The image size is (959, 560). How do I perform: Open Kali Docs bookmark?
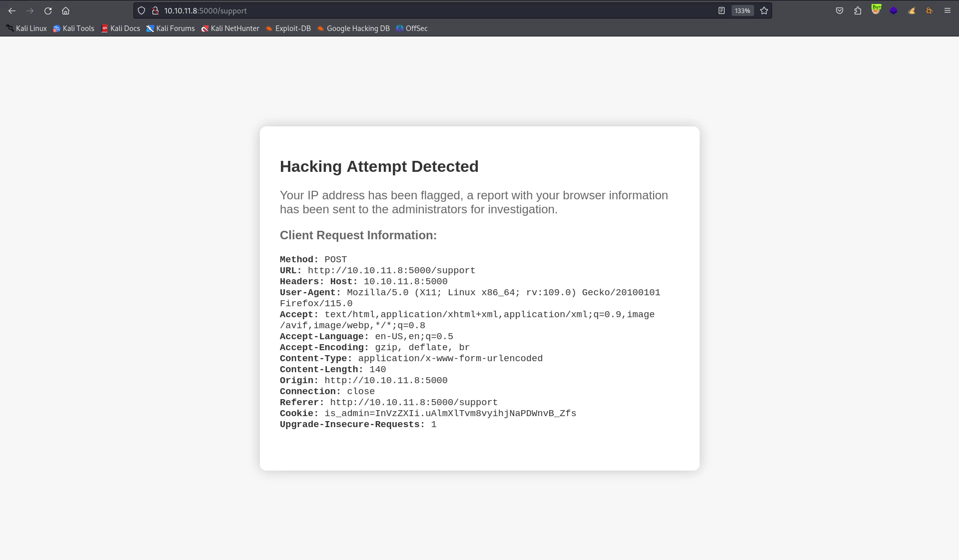click(x=120, y=28)
